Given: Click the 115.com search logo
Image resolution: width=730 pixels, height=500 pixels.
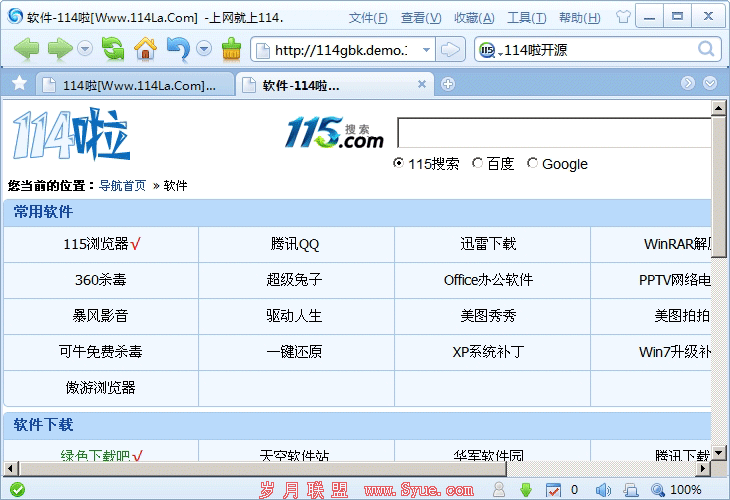Looking at the screenshot, I should (x=334, y=133).
